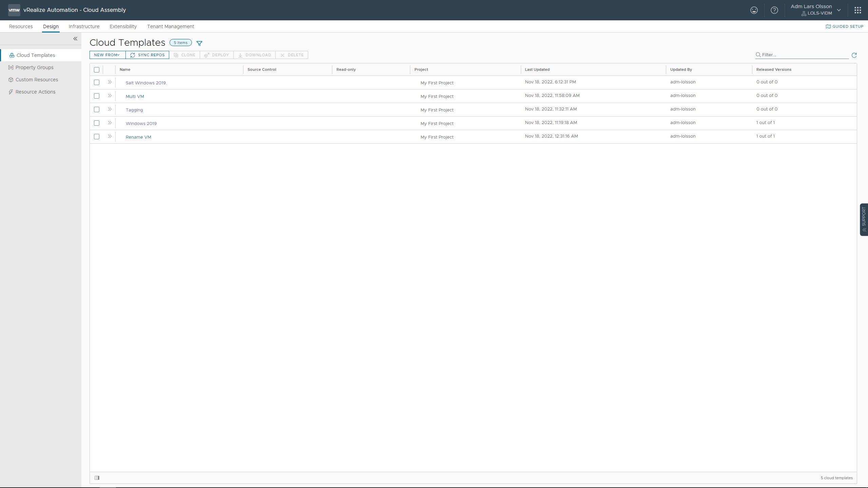Click the 5 items badge
Screen dimensions: 868x488
click(x=181, y=43)
